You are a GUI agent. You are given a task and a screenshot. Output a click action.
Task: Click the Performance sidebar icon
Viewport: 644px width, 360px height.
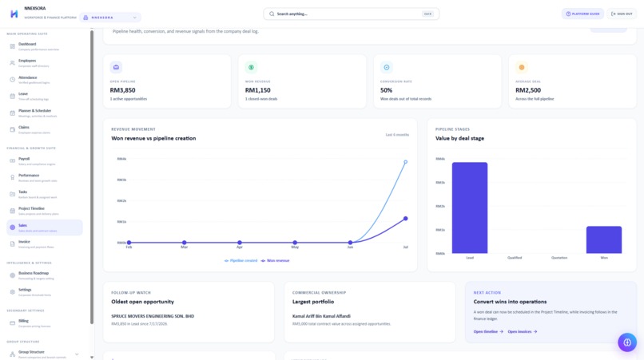12,178
